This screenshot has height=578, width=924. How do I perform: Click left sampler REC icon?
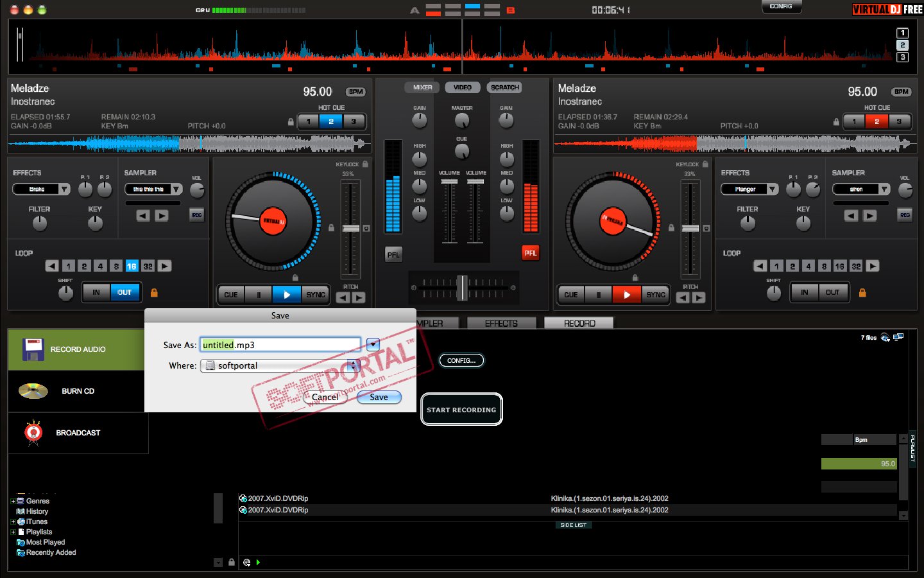click(197, 215)
